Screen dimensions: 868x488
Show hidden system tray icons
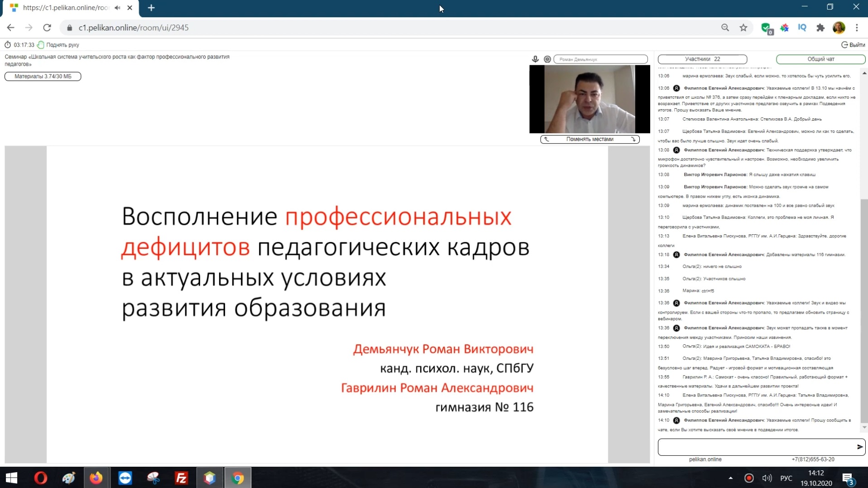[x=730, y=478]
